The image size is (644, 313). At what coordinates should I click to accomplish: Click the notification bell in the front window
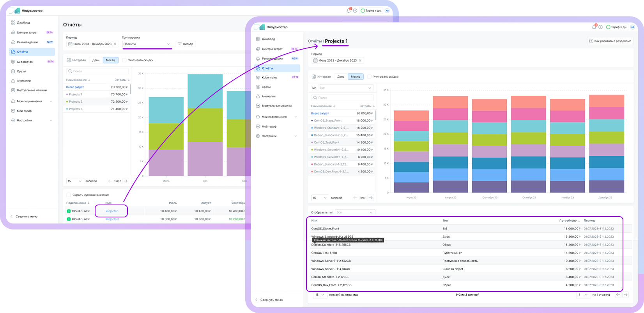click(594, 27)
